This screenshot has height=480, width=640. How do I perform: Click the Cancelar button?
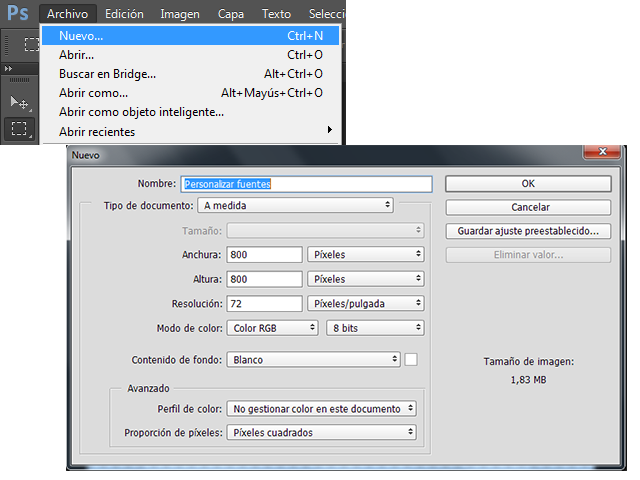tap(528, 207)
